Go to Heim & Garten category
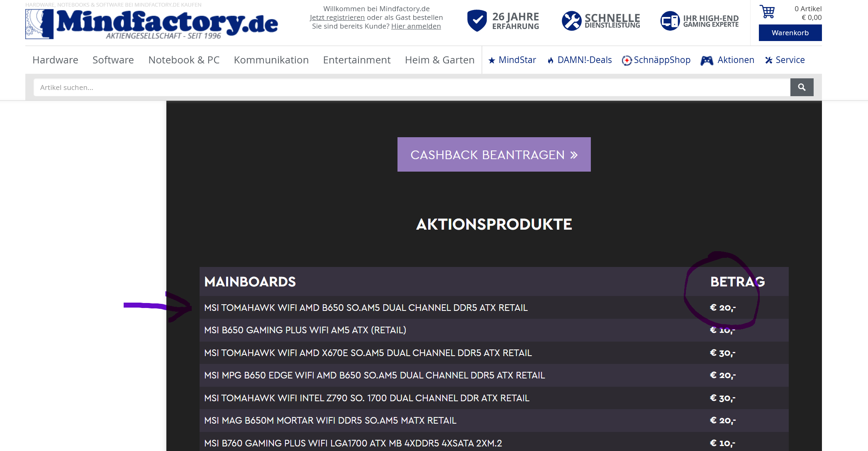 (x=439, y=60)
